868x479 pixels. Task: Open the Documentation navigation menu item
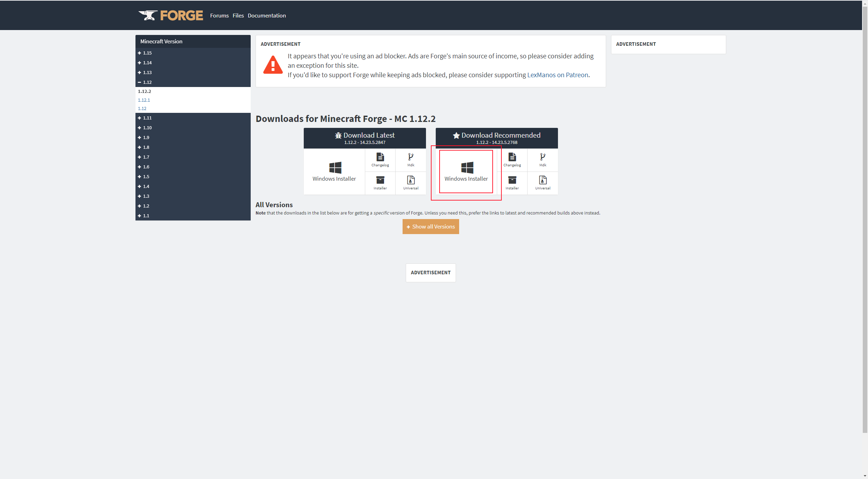pyautogui.click(x=267, y=16)
